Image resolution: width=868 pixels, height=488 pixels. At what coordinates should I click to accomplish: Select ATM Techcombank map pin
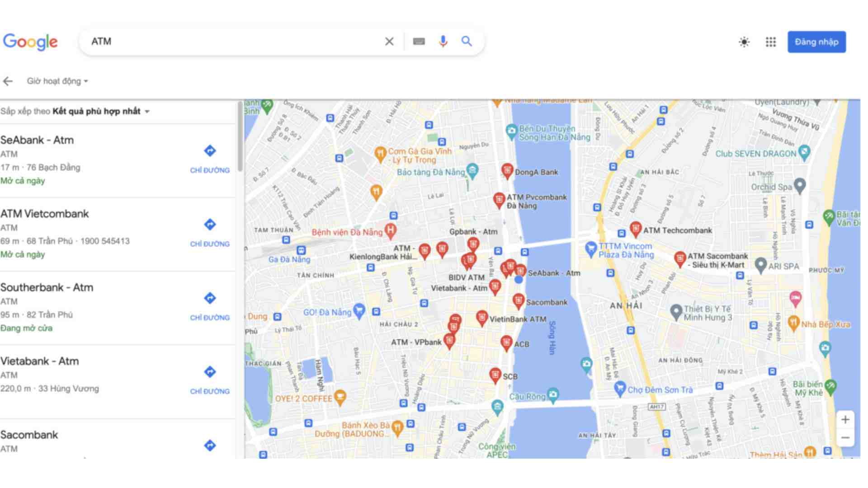(x=636, y=229)
